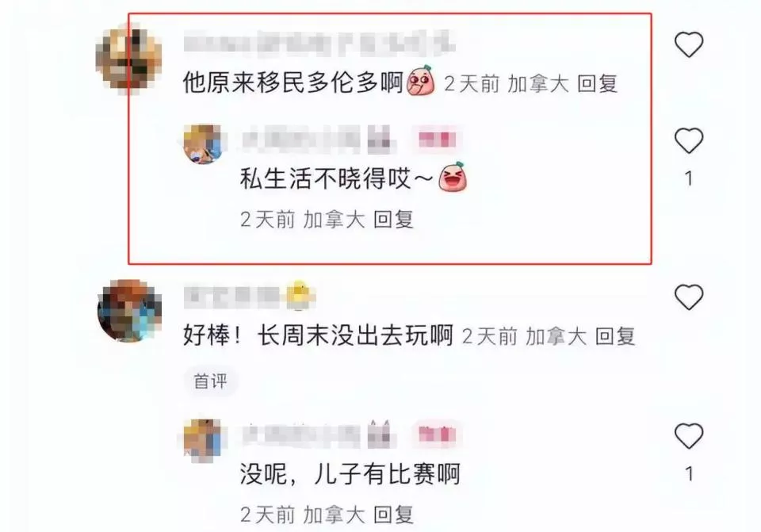Screen dimensions: 761x532
Task: Like the reply '没呢，儿子有比赛啊'
Action: click(x=689, y=435)
